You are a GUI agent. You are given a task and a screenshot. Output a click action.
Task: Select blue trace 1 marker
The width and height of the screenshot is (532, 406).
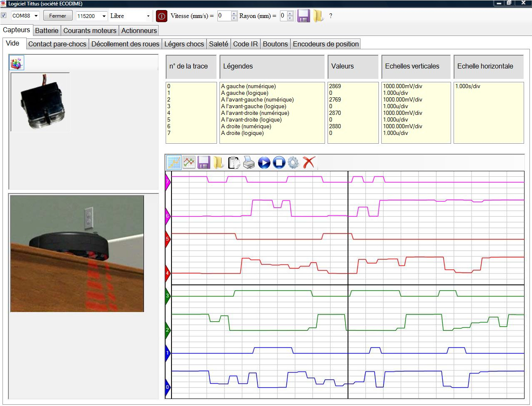168,353
